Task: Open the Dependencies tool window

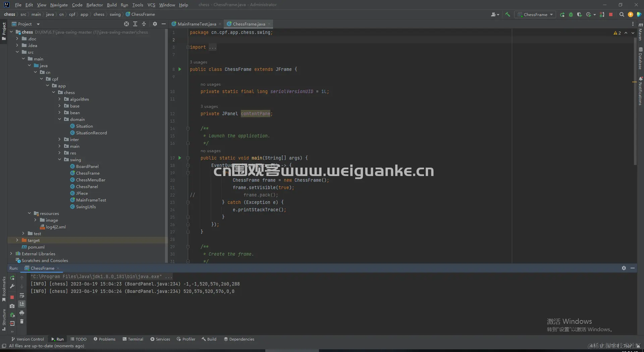Action: point(239,339)
